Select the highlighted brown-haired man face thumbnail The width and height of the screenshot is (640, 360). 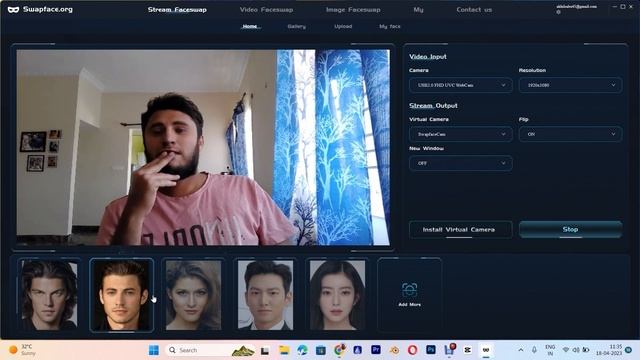tap(121, 295)
